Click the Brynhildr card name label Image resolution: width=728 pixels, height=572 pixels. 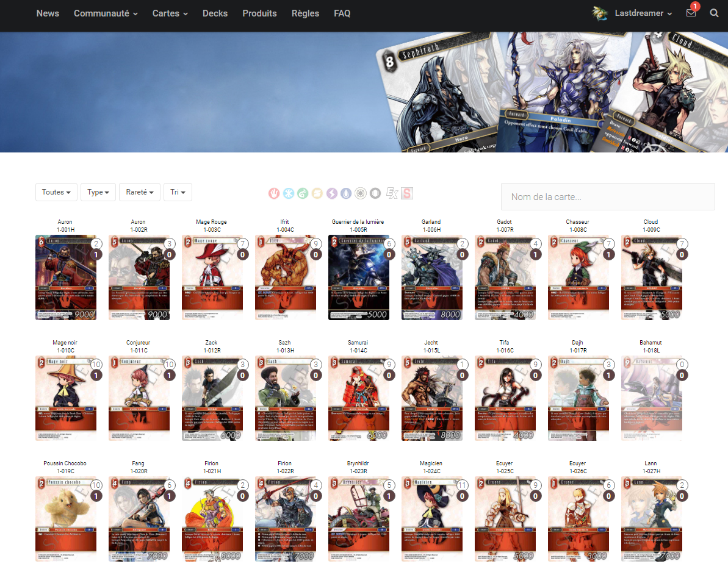(x=358, y=463)
